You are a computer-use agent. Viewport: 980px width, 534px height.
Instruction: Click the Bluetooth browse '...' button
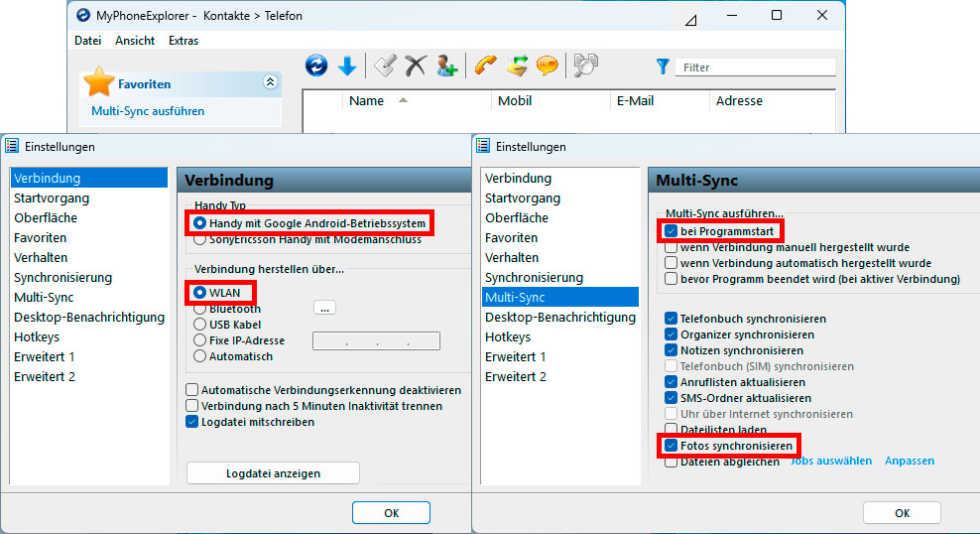[x=324, y=308]
